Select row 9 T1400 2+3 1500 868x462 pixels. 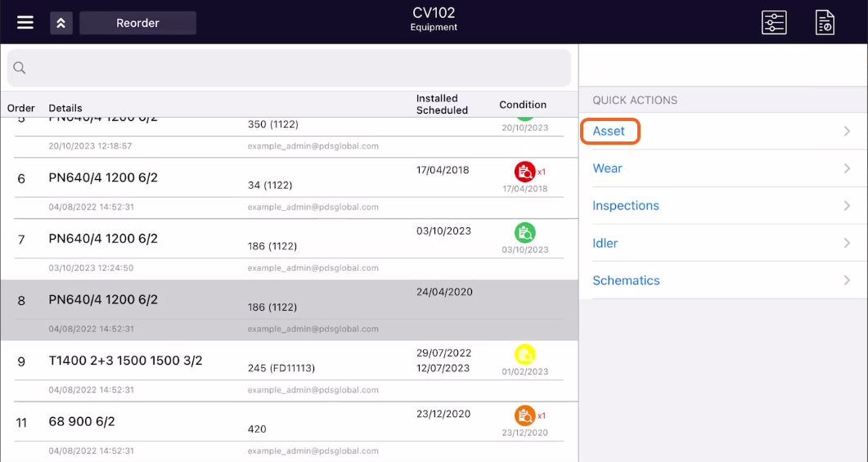pos(289,370)
